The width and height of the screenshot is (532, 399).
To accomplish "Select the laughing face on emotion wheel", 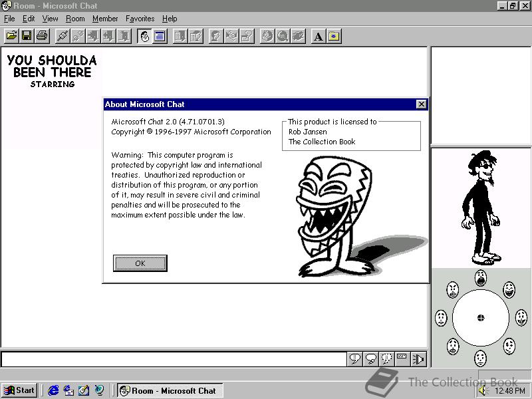I will pos(509,290).
